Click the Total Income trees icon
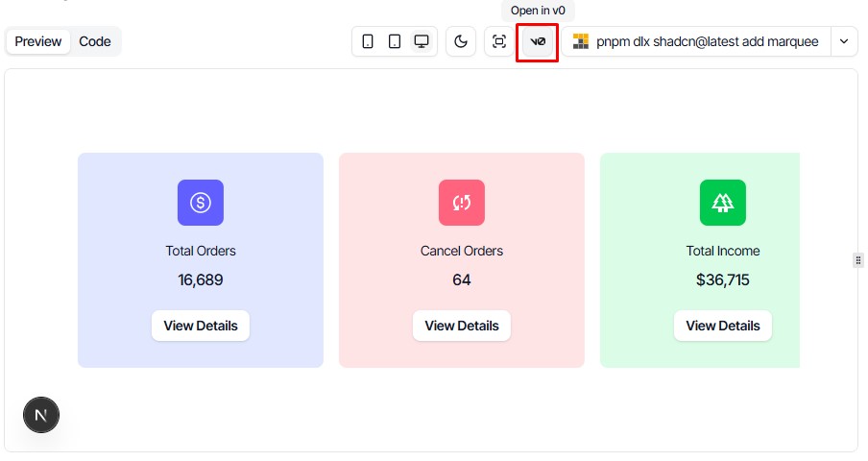This screenshot has width=868, height=461. pos(723,203)
